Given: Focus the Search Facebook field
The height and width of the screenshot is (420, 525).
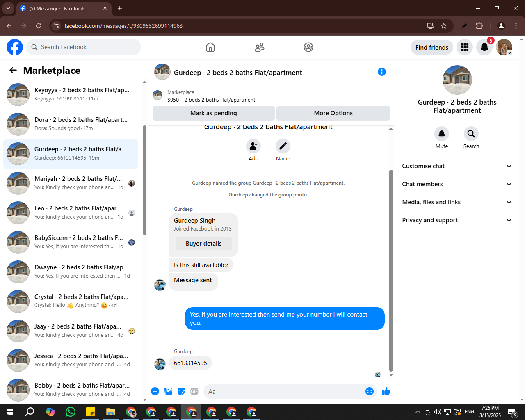Looking at the screenshot, I should pyautogui.click(x=84, y=47).
